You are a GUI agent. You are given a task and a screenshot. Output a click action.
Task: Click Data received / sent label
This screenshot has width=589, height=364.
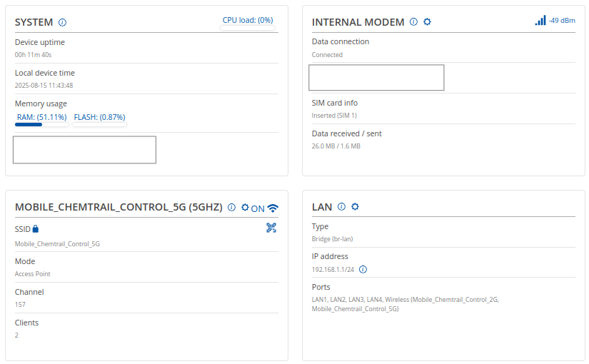[347, 133]
